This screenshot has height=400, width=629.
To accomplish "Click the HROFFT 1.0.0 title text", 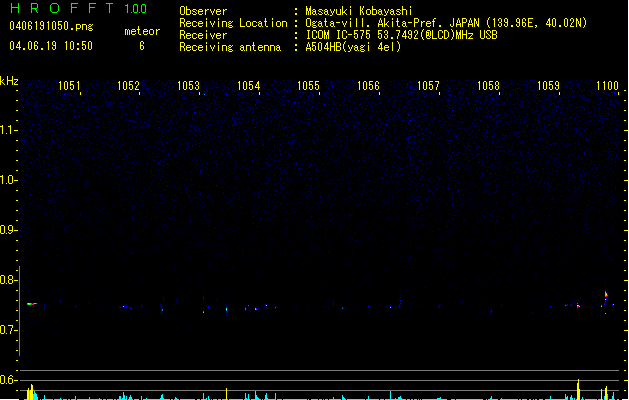I will [78, 8].
